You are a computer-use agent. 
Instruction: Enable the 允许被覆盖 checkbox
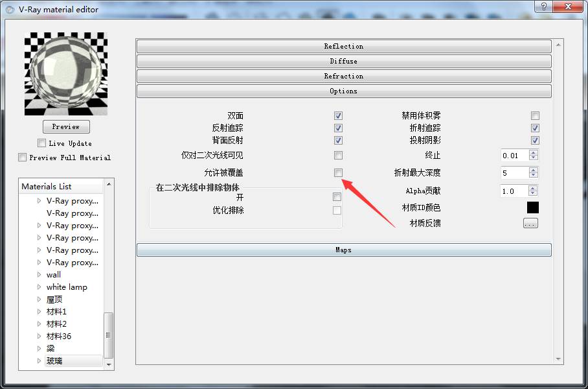(x=338, y=173)
